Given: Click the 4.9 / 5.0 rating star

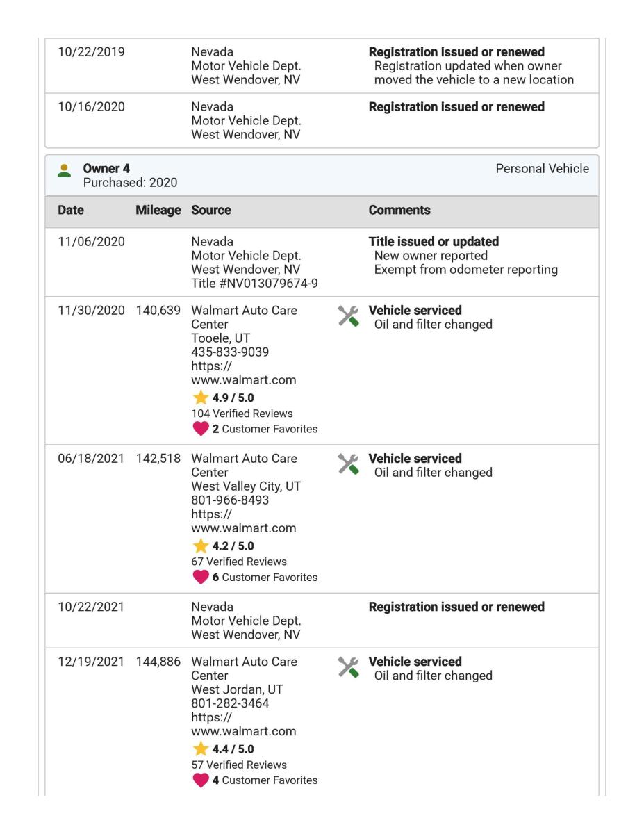Looking at the screenshot, I should click(200, 398).
